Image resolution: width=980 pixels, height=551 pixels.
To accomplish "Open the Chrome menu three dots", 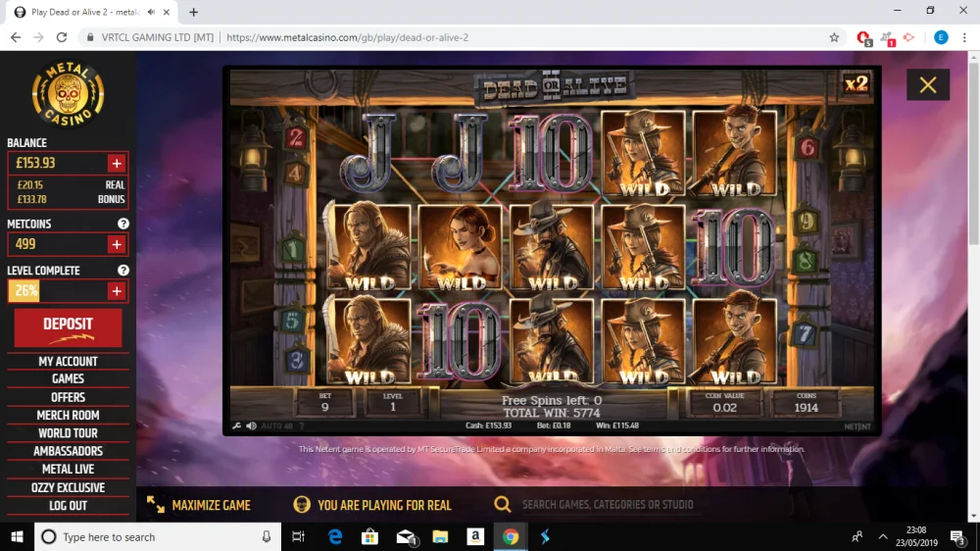I will pyautogui.click(x=964, y=37).
